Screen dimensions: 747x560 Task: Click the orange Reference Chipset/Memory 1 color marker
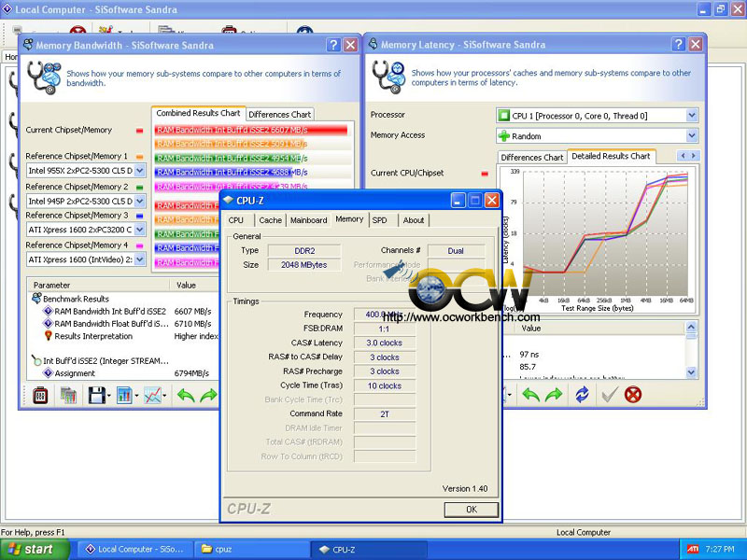coord(139,157)
